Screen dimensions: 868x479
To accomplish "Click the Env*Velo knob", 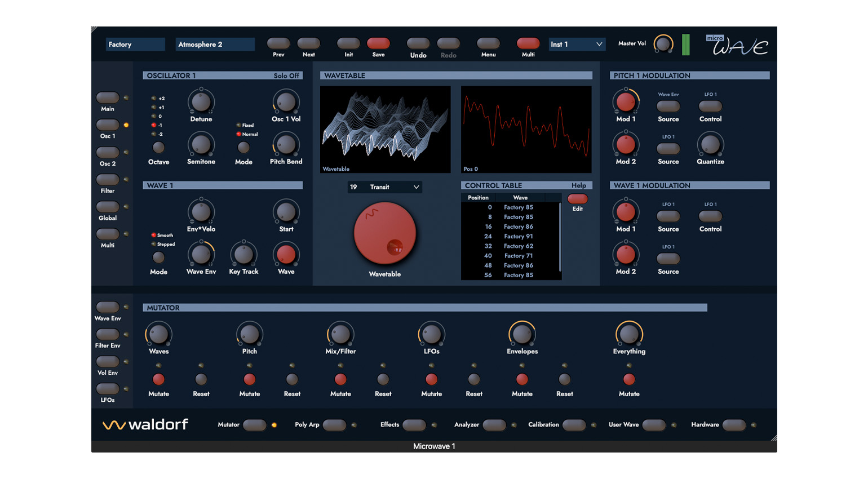I will [201, 212].
